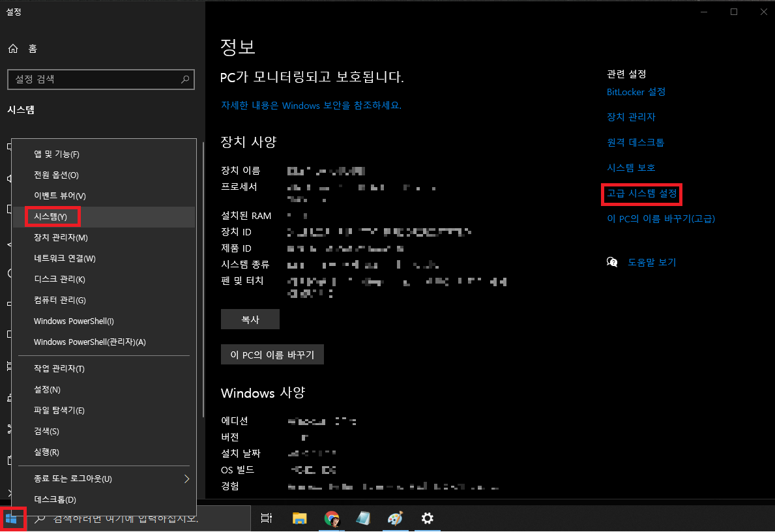This screenshot has height=532, width=775.
Task: Click the 장치 사양 heading text
Action: click(x=248, y=142)
